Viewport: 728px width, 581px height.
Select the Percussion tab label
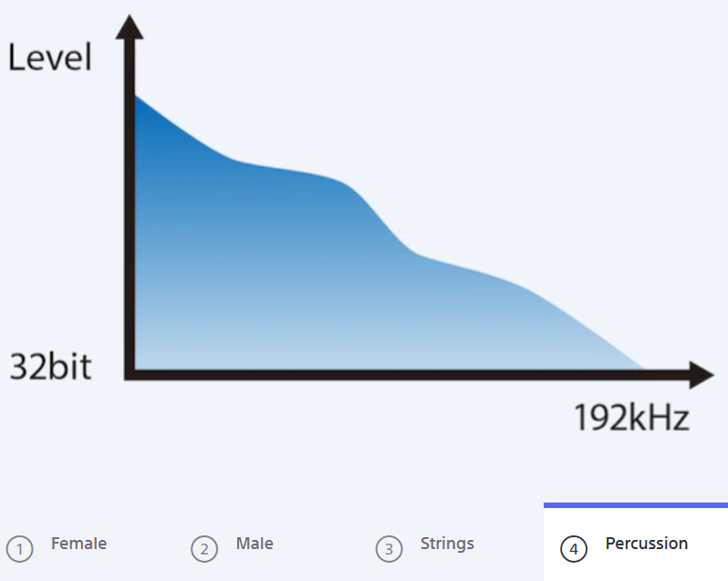646,544
